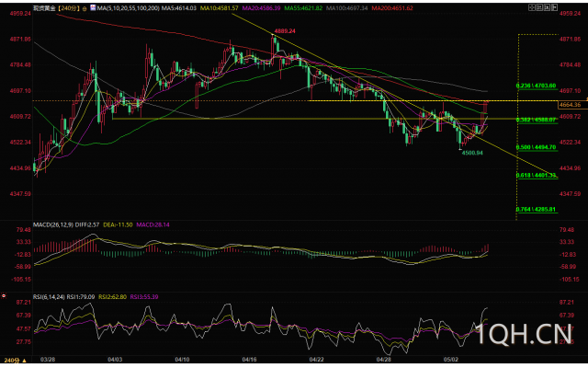Click the RSI1:79.09 value
Viewport: 588px width, 368px height.
(80, 296)
